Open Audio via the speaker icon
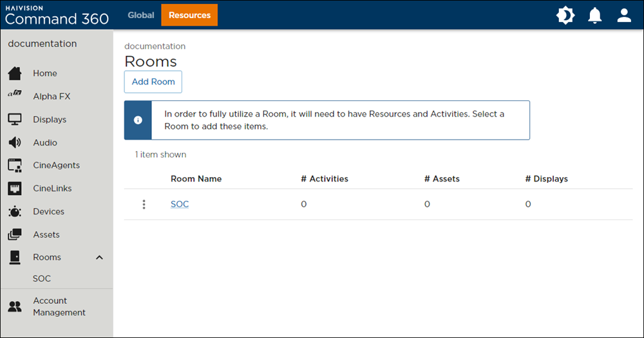 (x=15, y=143)
